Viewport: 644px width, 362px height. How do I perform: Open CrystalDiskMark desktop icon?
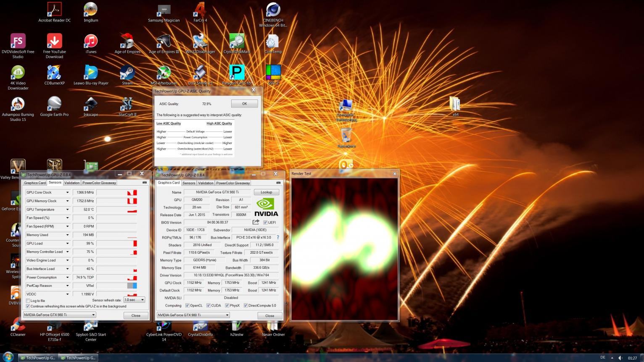coord(237,44)
